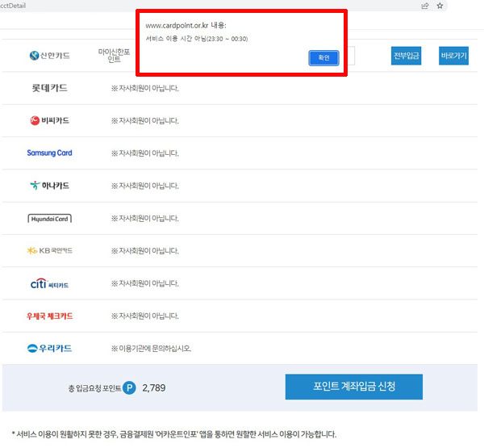Select the Citi Card non-member message
Image resolution: width=484 pixels, height=448 pixels.
click(x=145, y=283)
